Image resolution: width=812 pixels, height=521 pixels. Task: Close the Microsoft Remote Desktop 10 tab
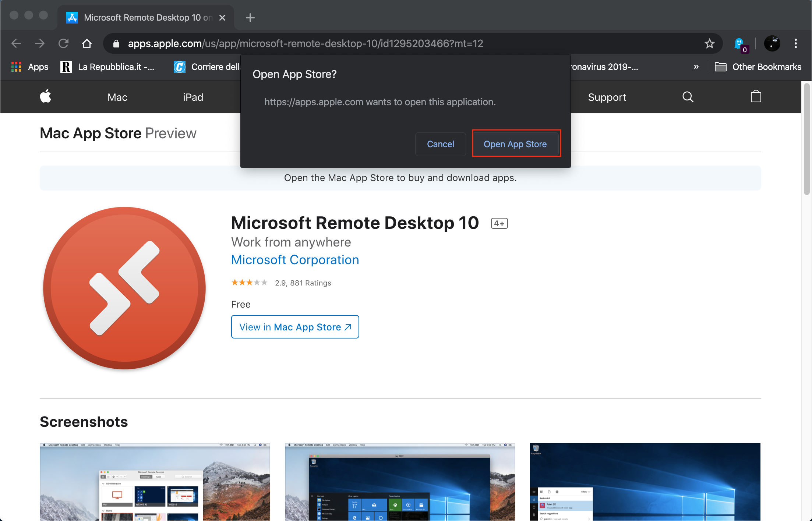click(x=222, y=17)
